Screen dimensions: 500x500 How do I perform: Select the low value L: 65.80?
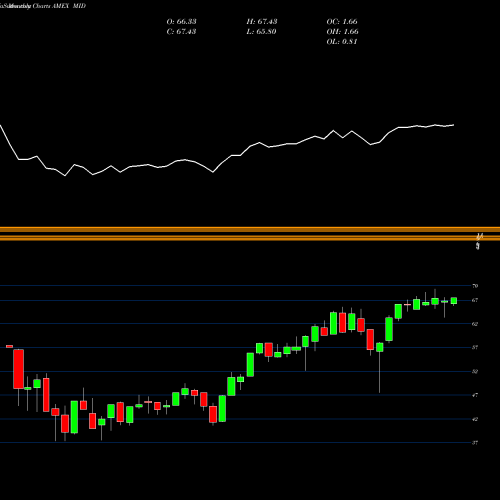tap(261, 32)
